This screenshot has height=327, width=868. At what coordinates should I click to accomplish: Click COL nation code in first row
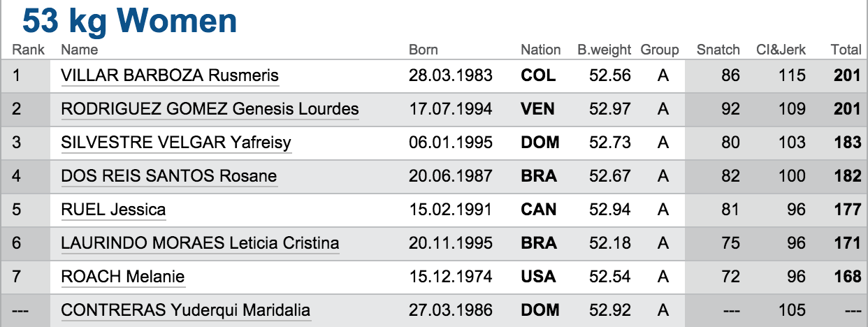538,75
